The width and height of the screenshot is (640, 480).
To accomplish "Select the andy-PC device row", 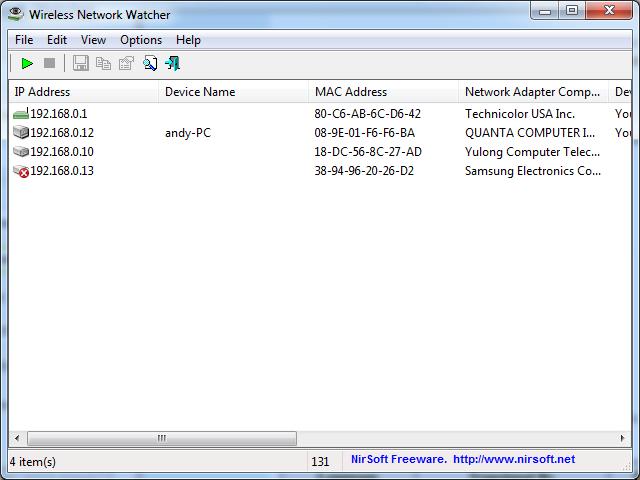I will (188, 133).
